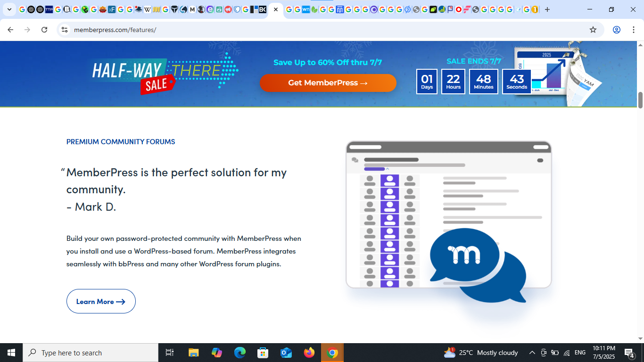This screenshot has width=644, height=362.
Task: Click the Chrome taskbar icon
Action: 332,353
